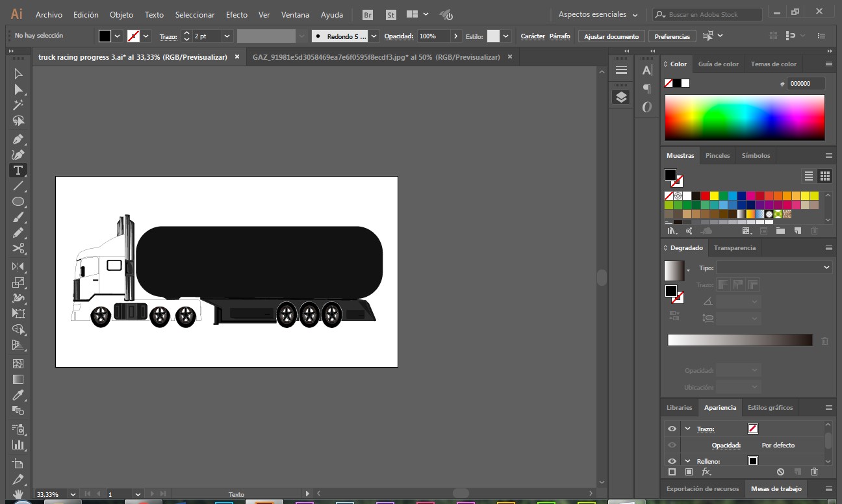The height and width of the screenshot is (504, 842).
Task: Open the Character panel icon in dock
Action: point(647,70)
